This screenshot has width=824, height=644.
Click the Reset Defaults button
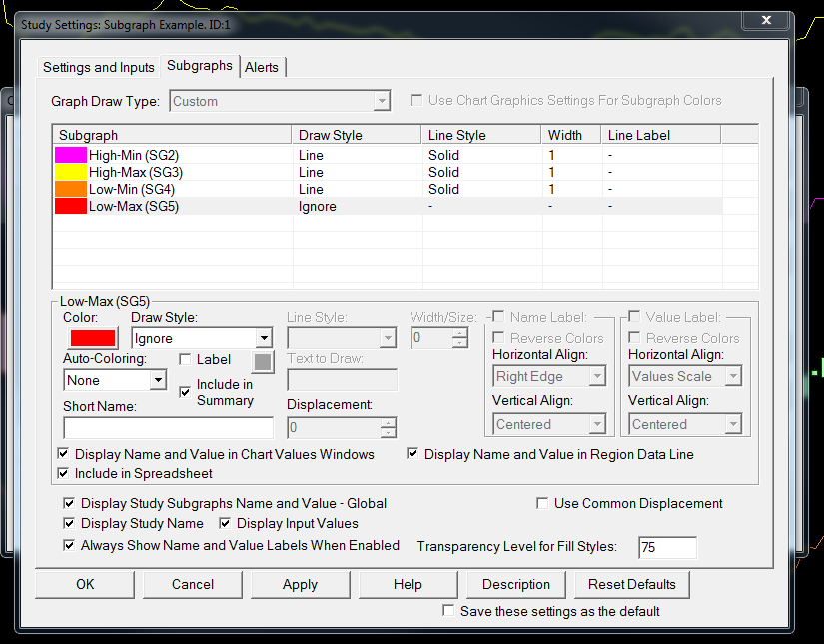click(x=631, y=584)
